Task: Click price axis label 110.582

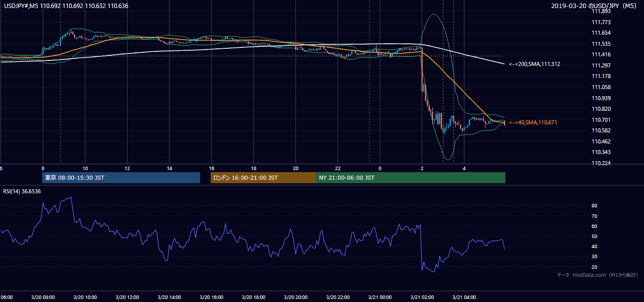Action: [601, 130]
